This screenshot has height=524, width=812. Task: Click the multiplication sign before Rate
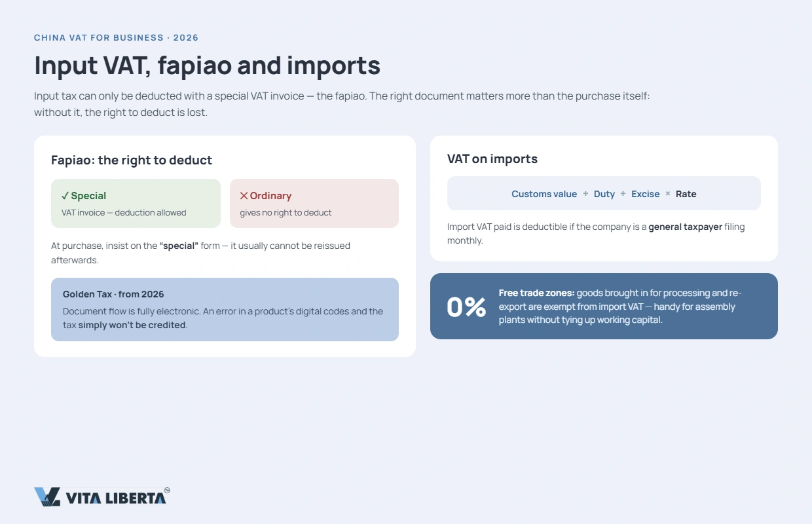point(668,194)
